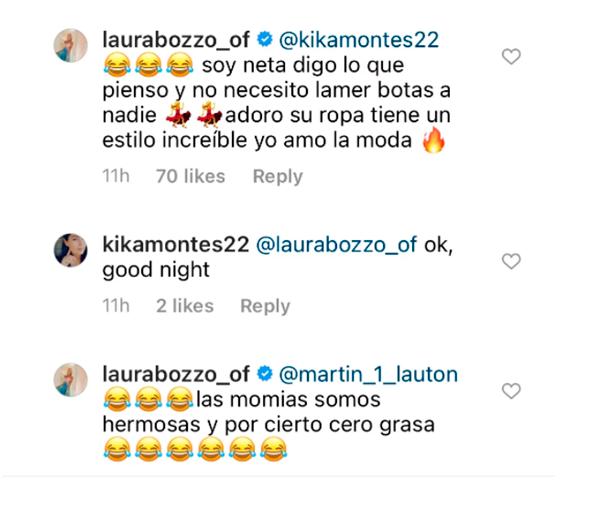Open kikamontes22 profile picture
The width and height of the screenshot is (604, 505).
point(70,250)
